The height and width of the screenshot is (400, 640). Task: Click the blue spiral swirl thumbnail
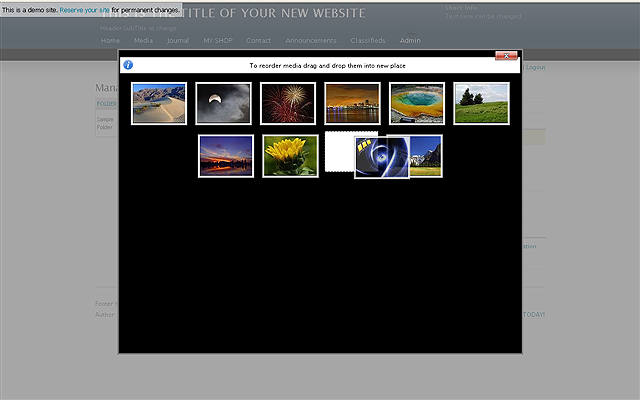coord(381,158)
